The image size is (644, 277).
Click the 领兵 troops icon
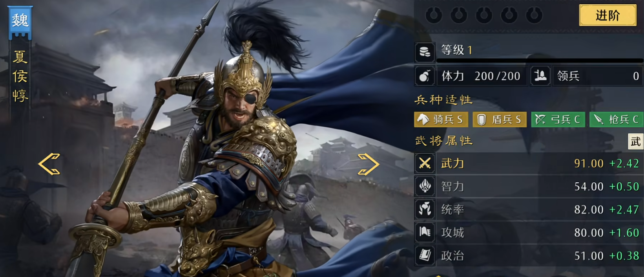tap(540, 76)
